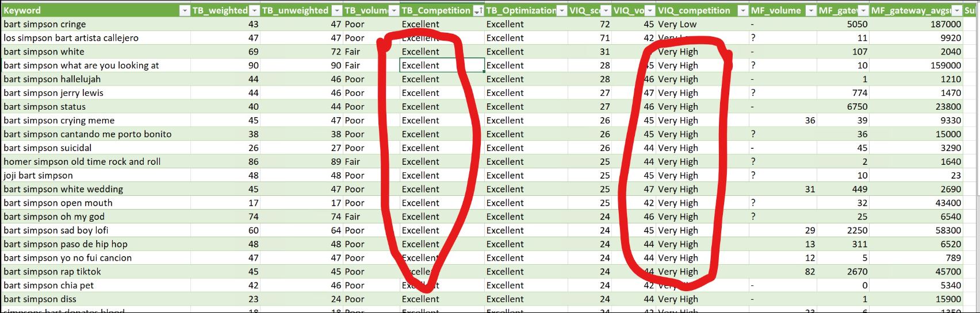980x313 pixels.
Task: Select the cell 'bart simpson white wedding'
Action: (96, 190)
